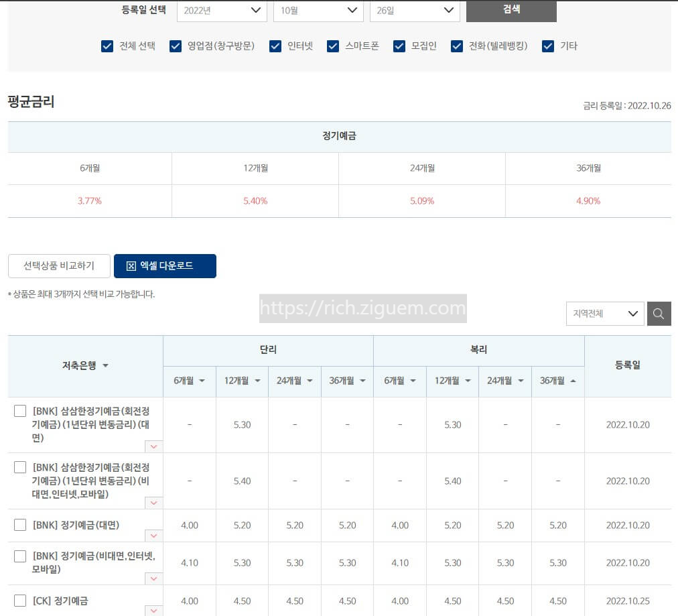The image size is (678, 616).
Task: Click the 선택상품 비교하기 button
Action: tap(58, 266)
